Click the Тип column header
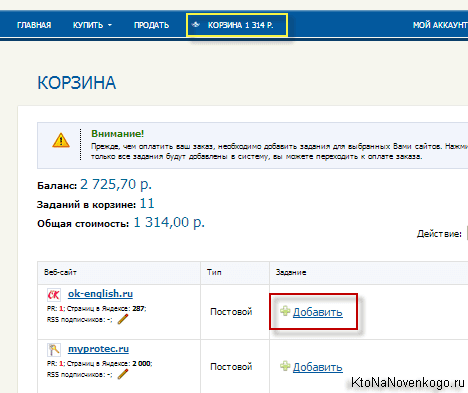This screenshot has width=468, height=393. [x=214, y=272]
